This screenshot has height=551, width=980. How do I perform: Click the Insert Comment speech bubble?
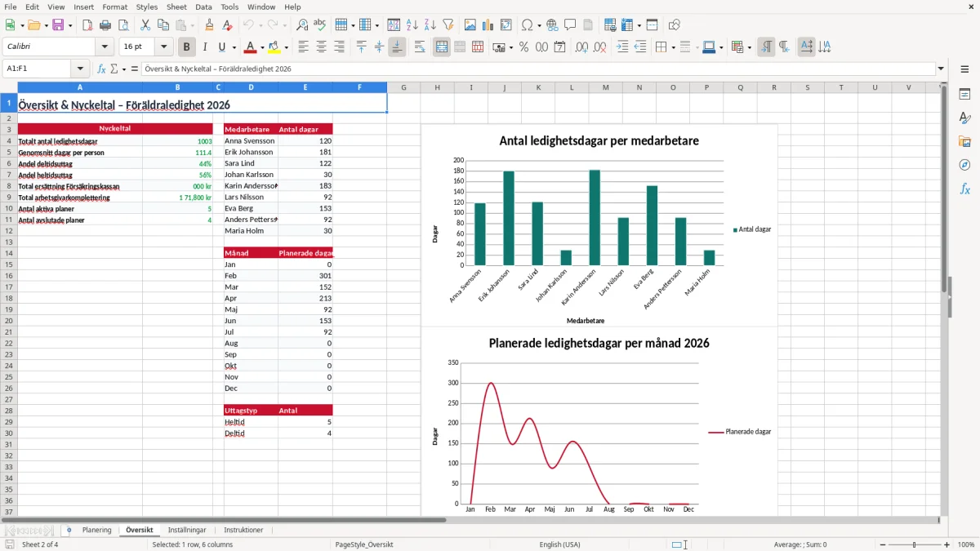click(569, 25)
